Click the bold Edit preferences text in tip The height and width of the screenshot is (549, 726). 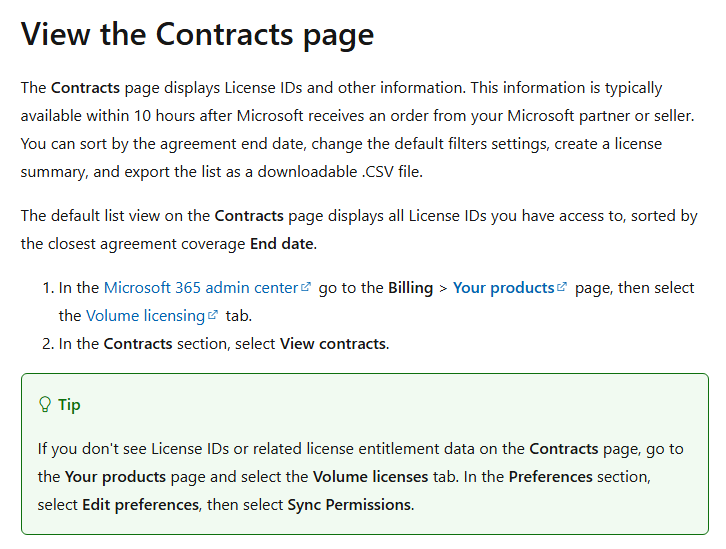[x=141, y=505]
